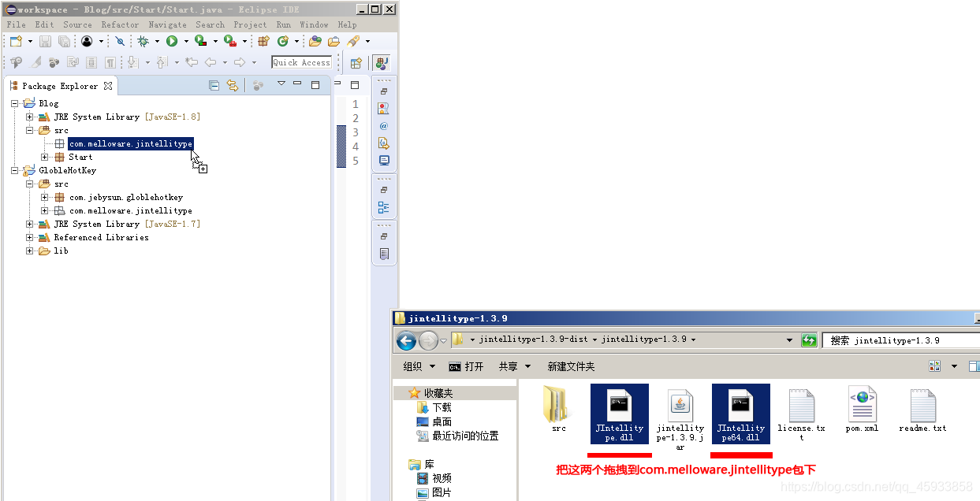The image size is (980, 501).
Task: Close the Package Explorer tab
Action: coord(108,86)
